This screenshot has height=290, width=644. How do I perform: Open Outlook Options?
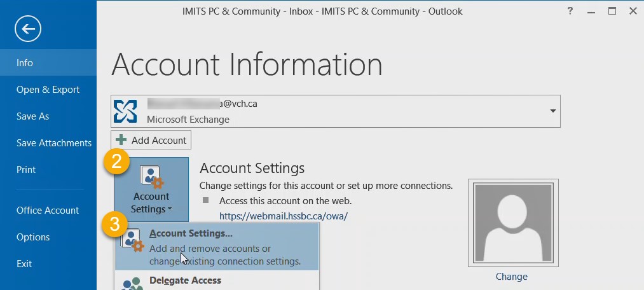pyautogui.click(x=48, y=237)
